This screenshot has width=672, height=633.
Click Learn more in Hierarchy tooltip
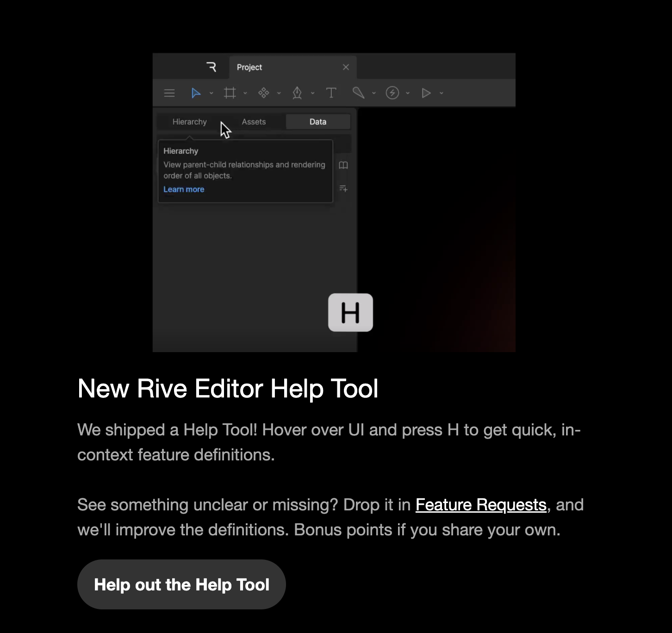click(x=184, y=189)
